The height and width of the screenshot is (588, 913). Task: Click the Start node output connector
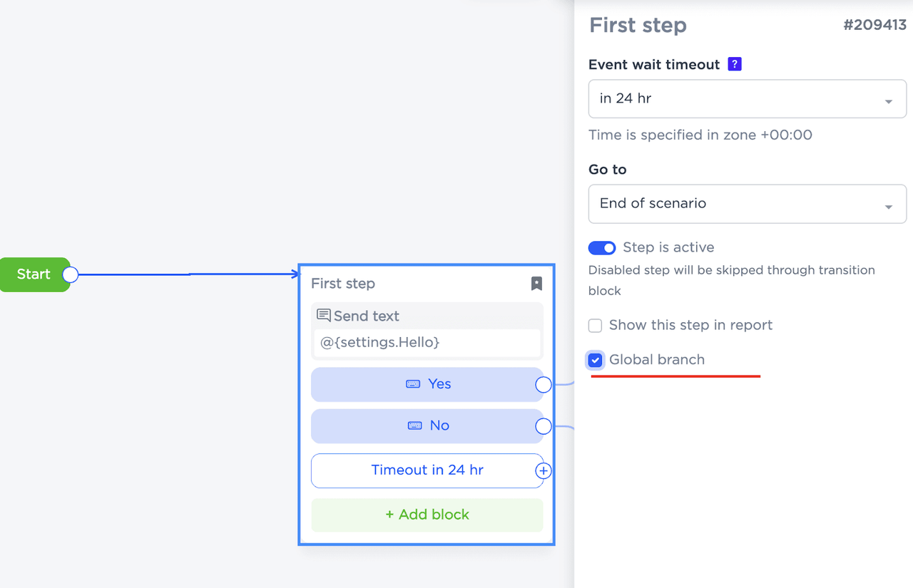pyautogui.click(x=70, y=274)
